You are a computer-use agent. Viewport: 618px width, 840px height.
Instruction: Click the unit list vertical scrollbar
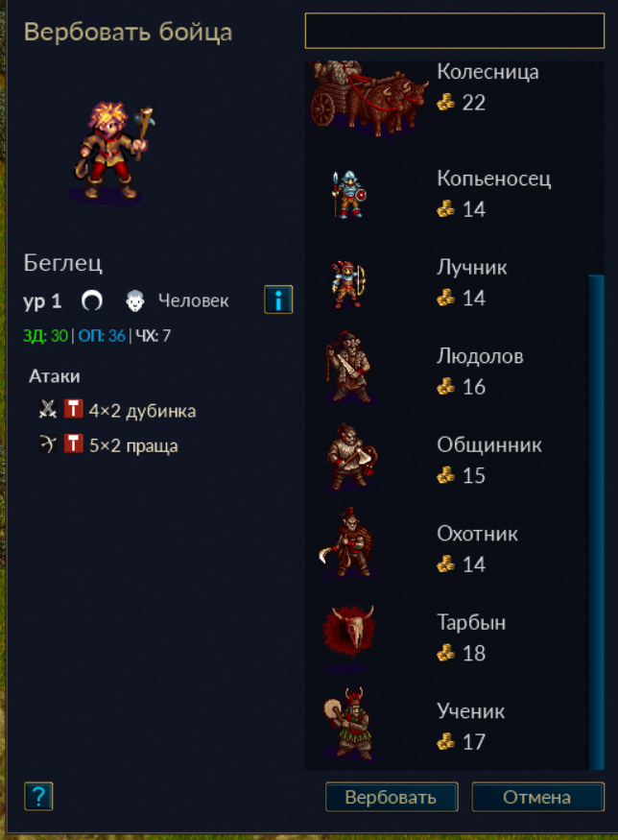coord(596,521)
